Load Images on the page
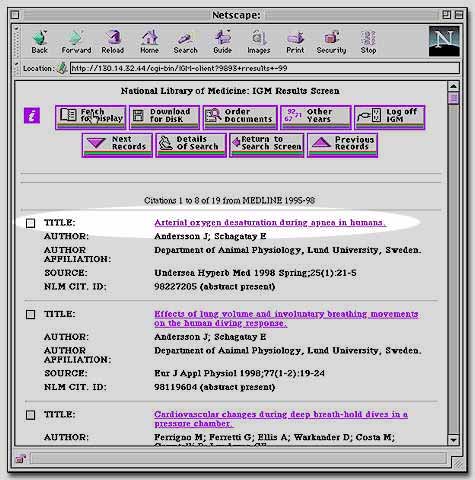 [x=259, y=42]
